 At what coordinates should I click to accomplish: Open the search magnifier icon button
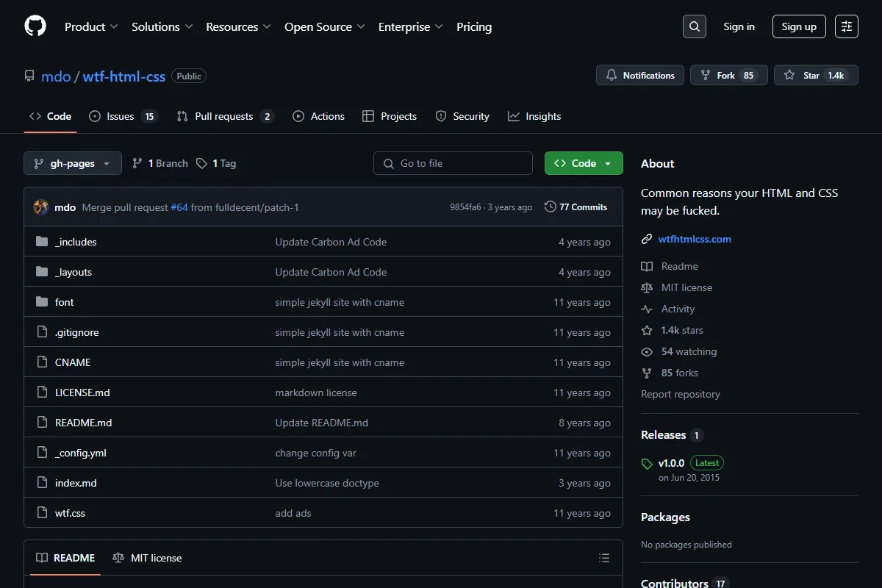point(695,26)
